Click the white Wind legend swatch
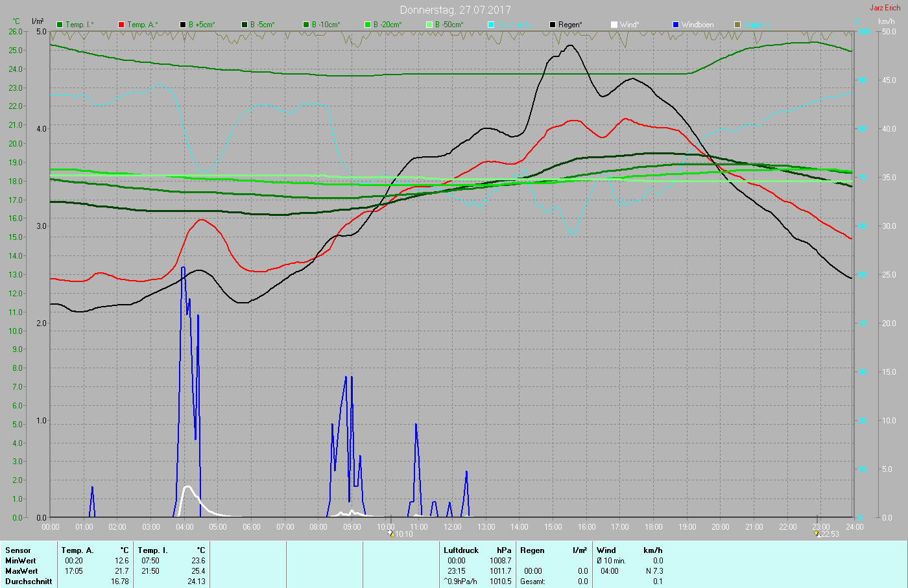908x588 pixels. 614,25
